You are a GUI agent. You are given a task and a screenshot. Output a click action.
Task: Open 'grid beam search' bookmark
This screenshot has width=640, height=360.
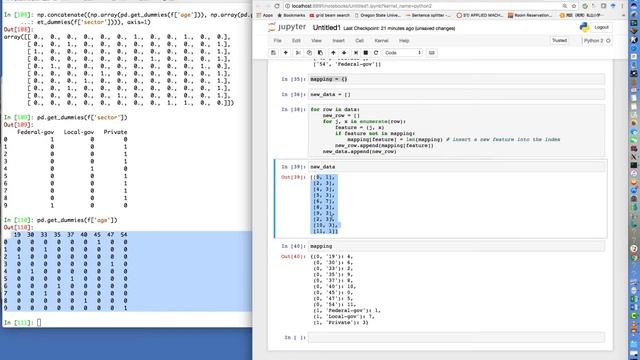(x=329, y=15)
